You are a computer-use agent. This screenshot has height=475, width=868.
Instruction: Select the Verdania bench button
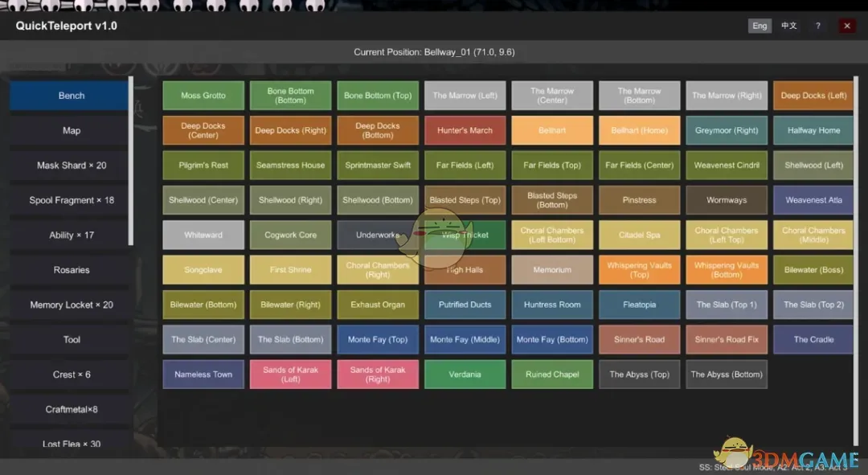pos(465,375)
